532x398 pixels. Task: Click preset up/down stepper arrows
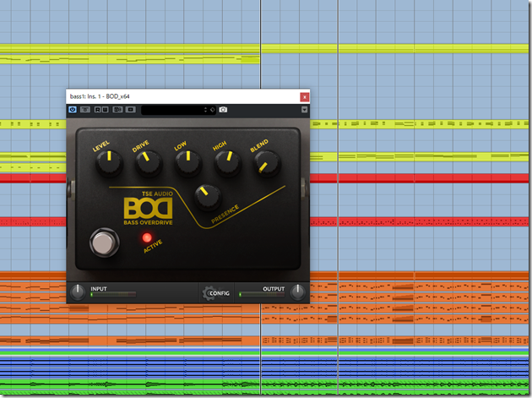coord(204,110)
